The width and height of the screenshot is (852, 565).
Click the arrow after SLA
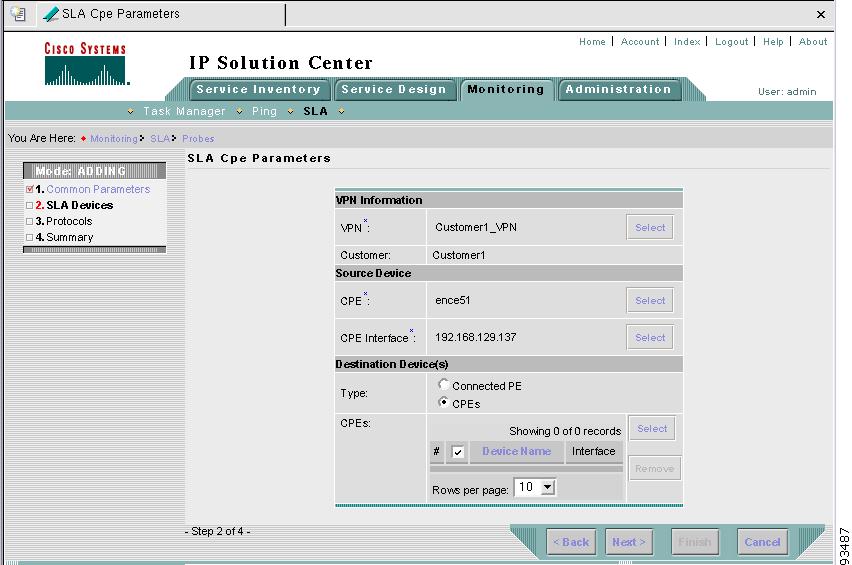pos(341,112)
